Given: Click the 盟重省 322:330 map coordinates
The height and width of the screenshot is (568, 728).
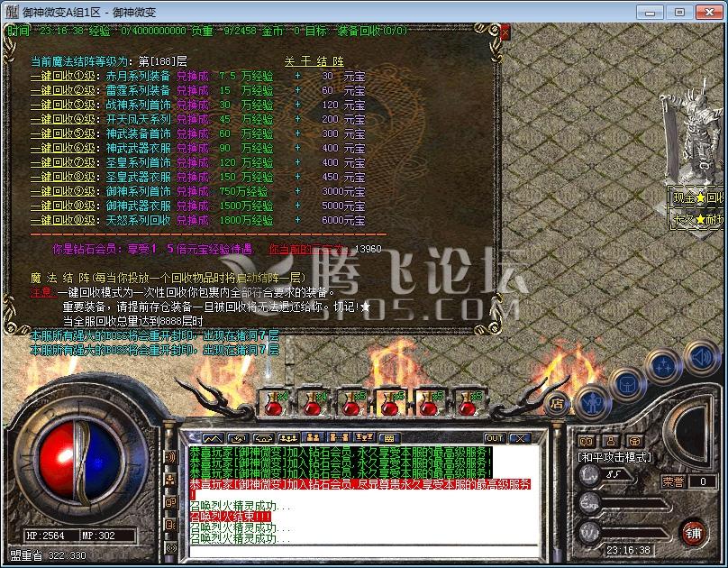Looking at the screenshot, I should 48,555.
